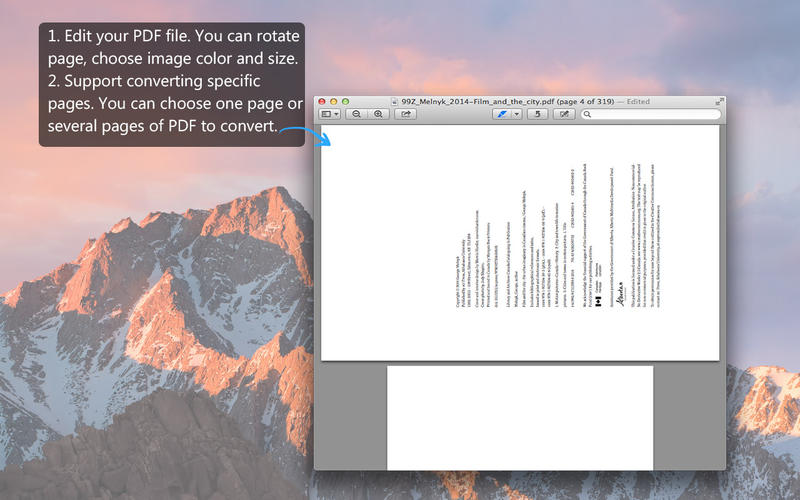Show the markup edit toolbar

coord(564,114)
